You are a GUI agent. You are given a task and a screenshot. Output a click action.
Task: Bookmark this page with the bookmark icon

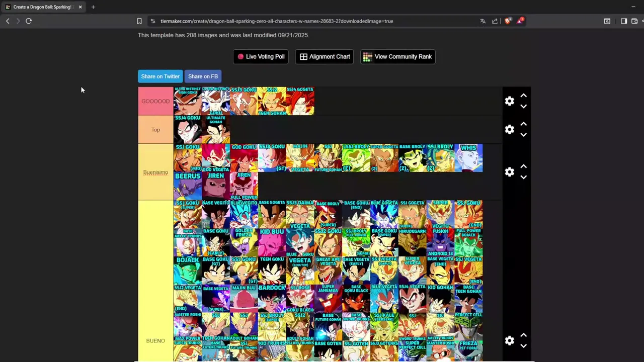click(139, 21)
